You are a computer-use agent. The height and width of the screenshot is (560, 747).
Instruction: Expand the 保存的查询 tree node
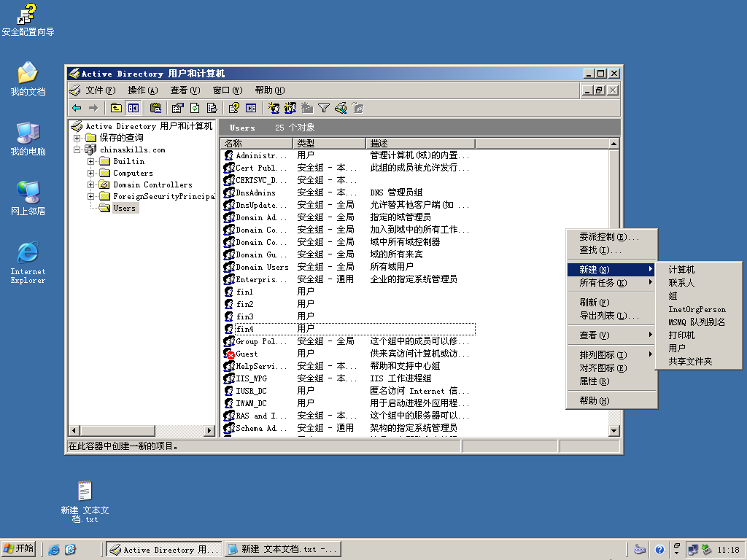77,138
